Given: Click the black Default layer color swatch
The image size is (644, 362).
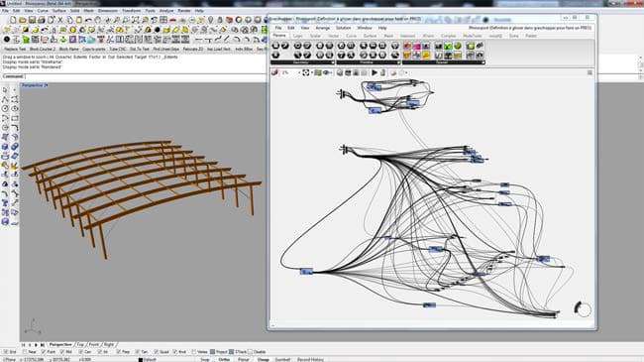Looking at the screenshot, I should pos(141,360).
